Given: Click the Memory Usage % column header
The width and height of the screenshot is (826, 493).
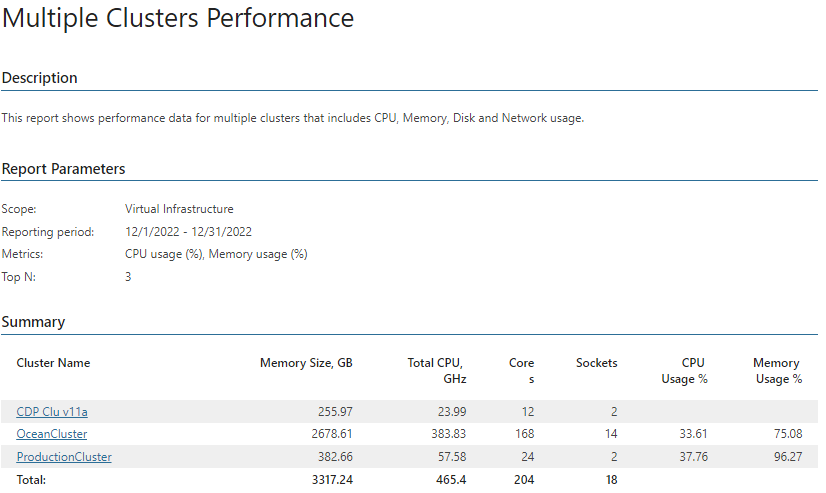Looking at the screenshot, I should 778,371.
